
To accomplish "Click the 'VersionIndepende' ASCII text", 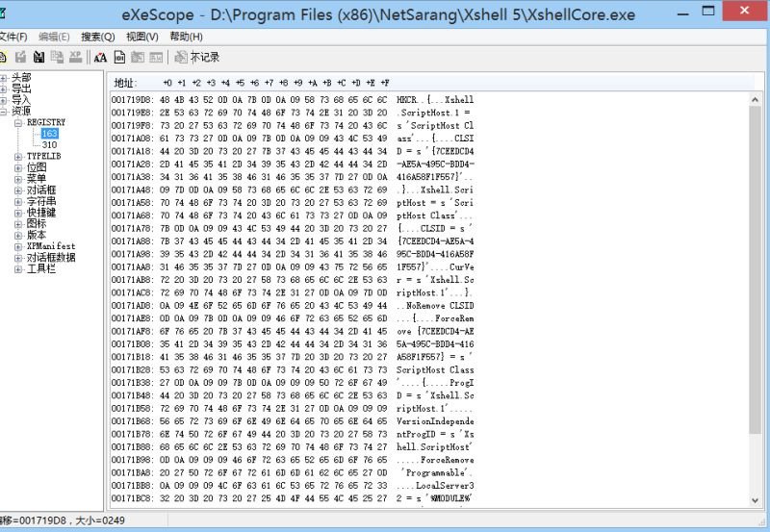I will point(436,421).
